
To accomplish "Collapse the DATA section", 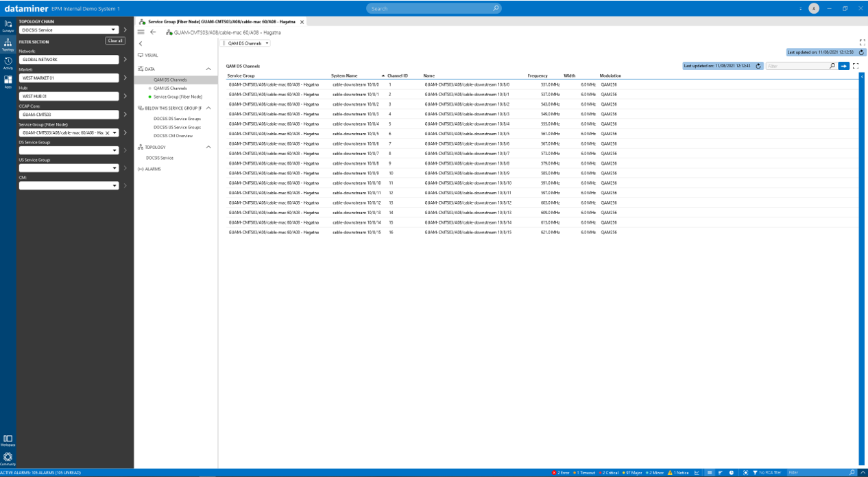I will coord(208,69).
